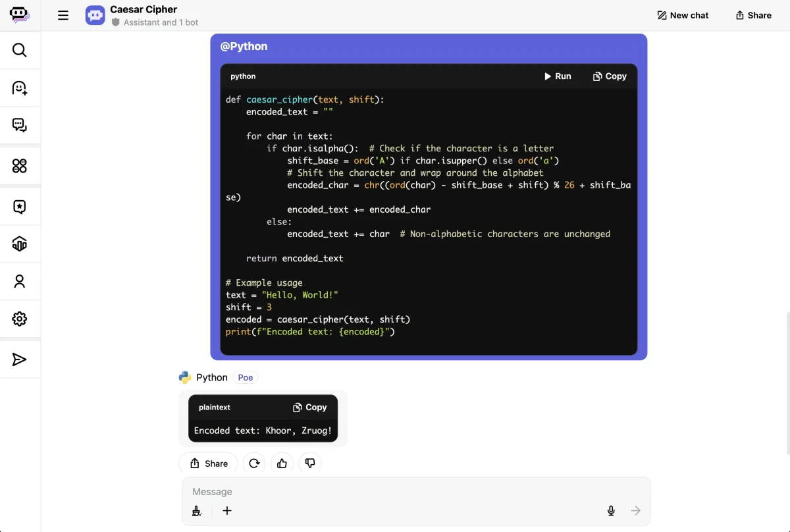The width and height of the screenshot is (790, 532).
Task: Add an attachment with plus icon
Action: click(227, 511)
